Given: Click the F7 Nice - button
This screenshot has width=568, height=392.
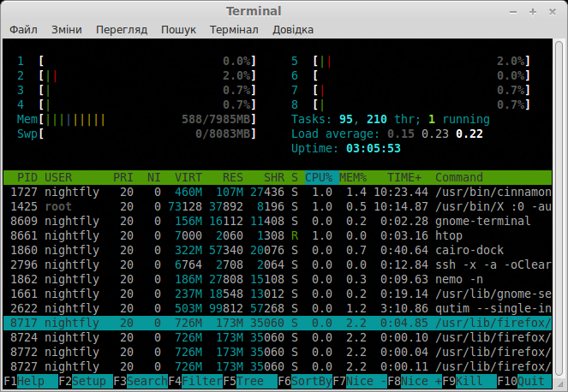Looking at the screenshot, I should (x=360, y=381).
